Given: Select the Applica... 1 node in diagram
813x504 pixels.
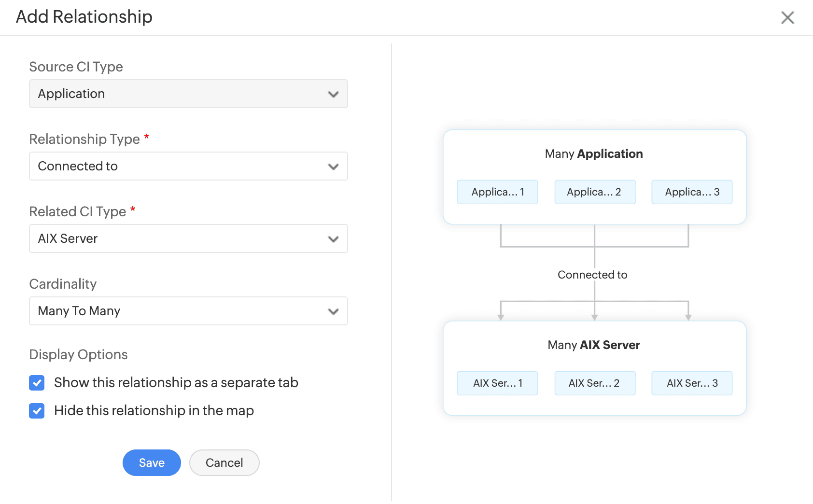Looking at the screenshot, I should [x=497, y=192].
